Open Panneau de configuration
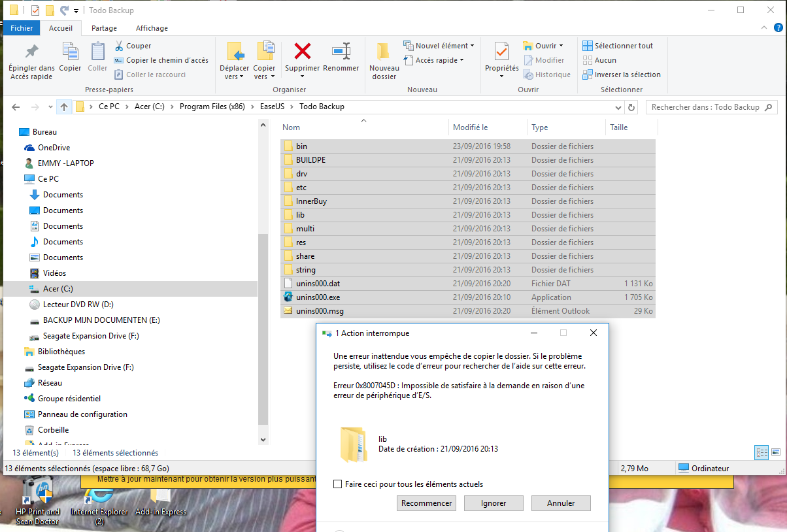This screenshot has height=532, width=787. click(82, 414)
